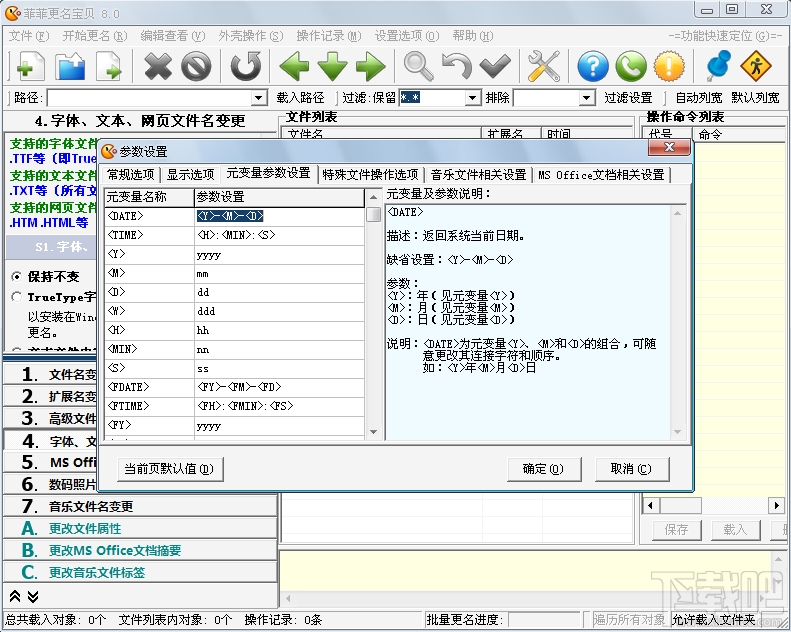Image resolution: width=791 pixels, height=632 pixels.
Task: Open section 7. 音乐文件名变更
Action: tap(140, 506)
